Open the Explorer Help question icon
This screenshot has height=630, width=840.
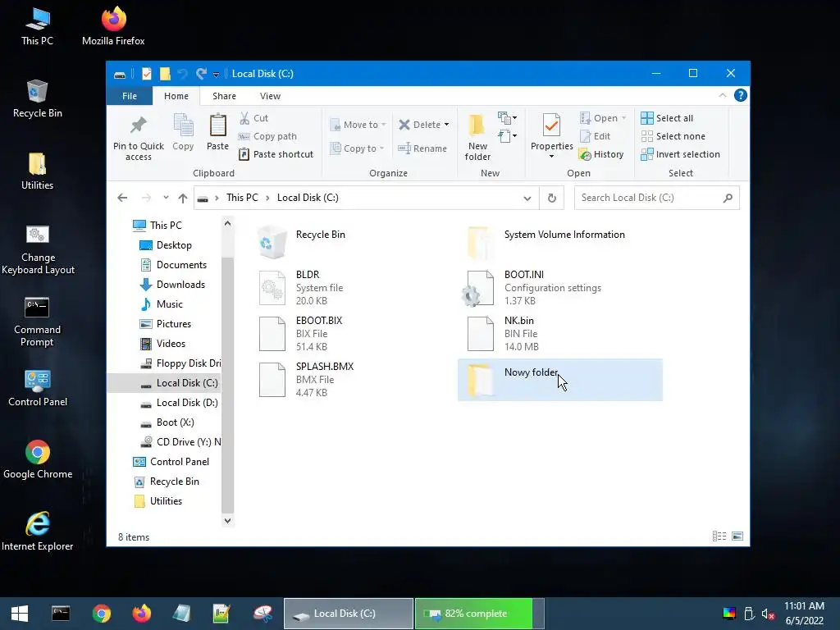point(741,95)
